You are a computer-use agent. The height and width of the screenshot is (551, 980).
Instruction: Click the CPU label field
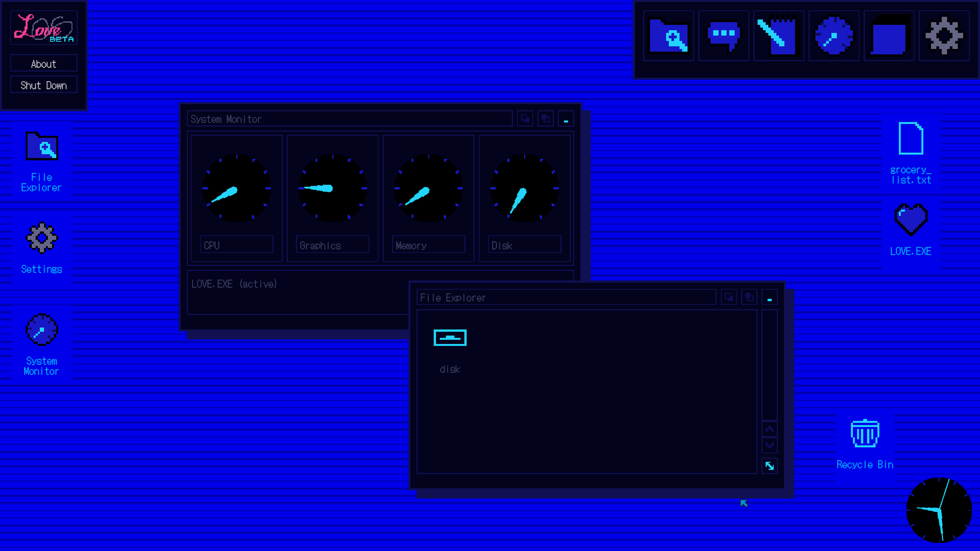click(237, 244)
